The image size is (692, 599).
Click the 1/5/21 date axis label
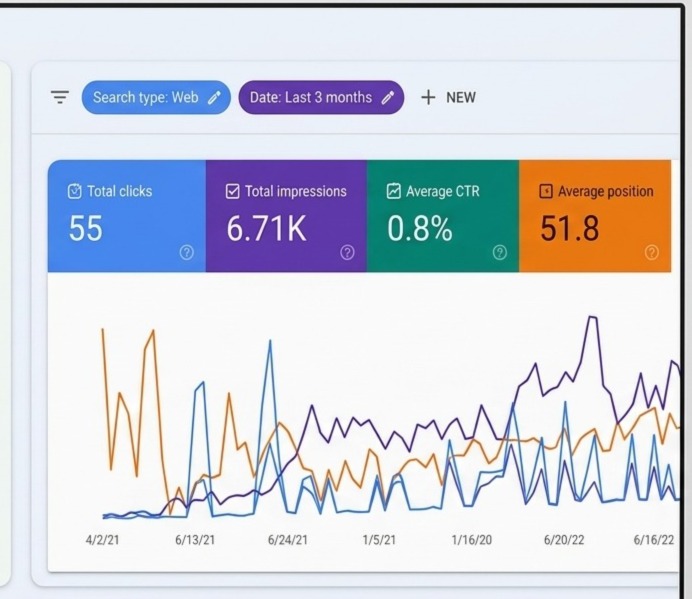pyautogui.click(x=379, y=540)
